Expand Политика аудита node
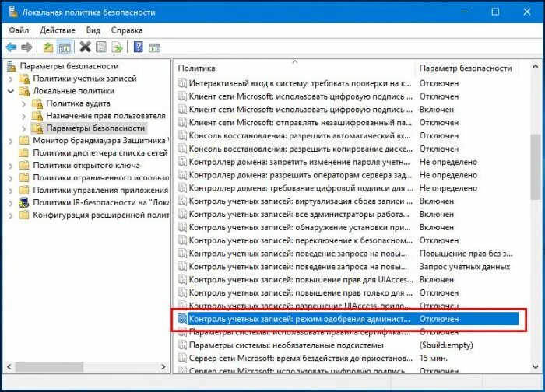545x392 pixels. 23,103
